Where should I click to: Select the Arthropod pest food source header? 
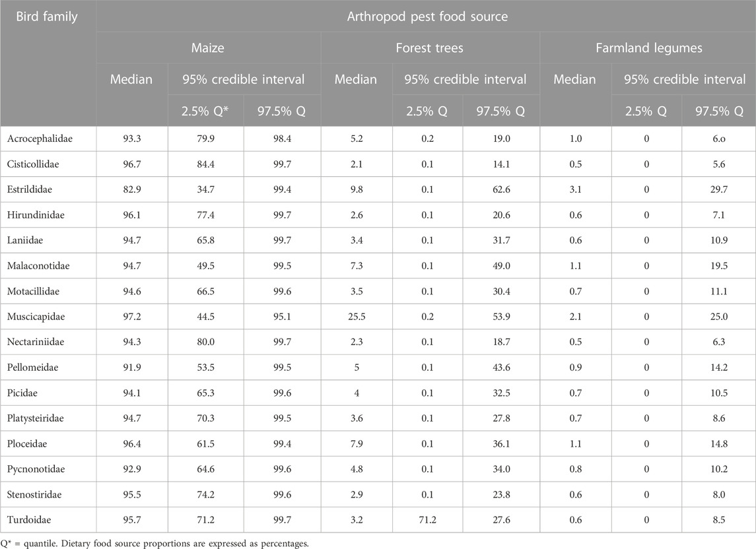[x=427, y=16]
